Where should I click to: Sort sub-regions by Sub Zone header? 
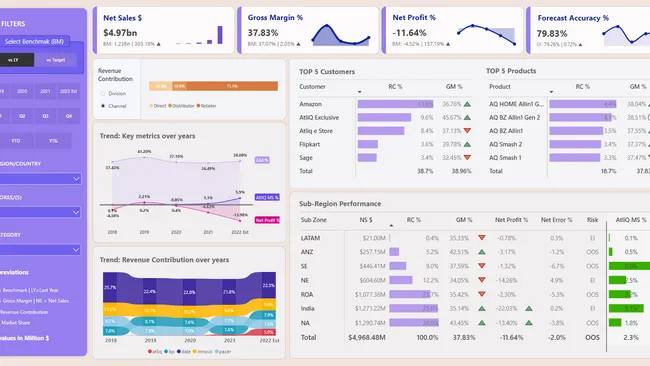click(x=313, y=220)
